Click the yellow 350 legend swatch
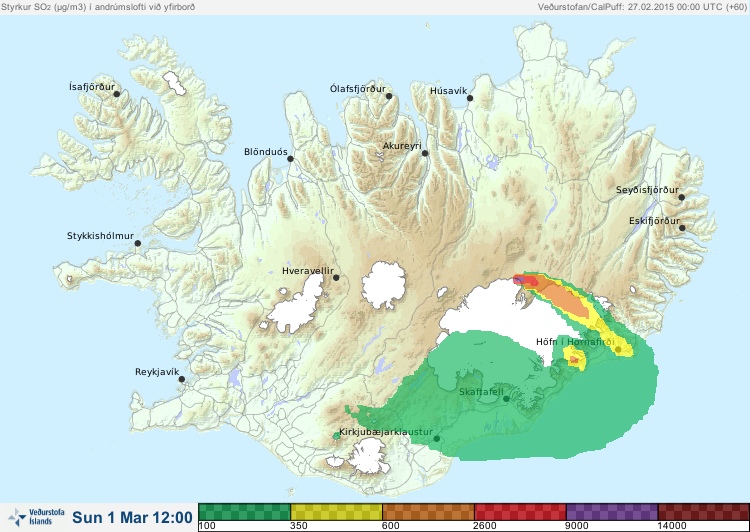Image resolution: width=750 pixels, height=532 pixels. [x=336, y=512]
